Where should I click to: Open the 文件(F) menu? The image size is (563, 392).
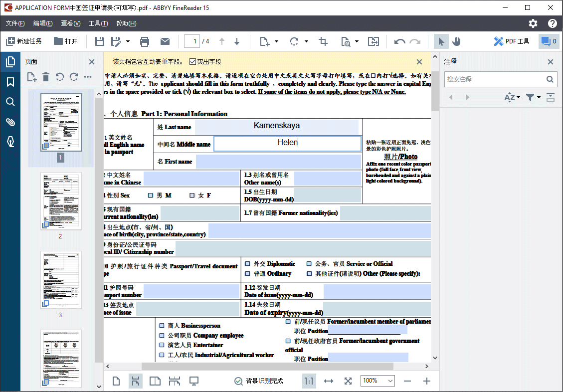pos(15,23)
